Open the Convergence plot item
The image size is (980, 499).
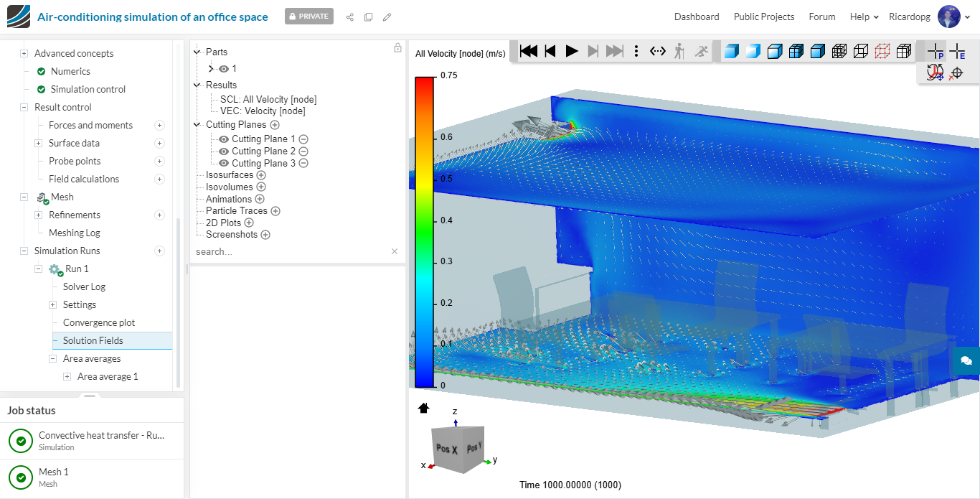(99, 323)
